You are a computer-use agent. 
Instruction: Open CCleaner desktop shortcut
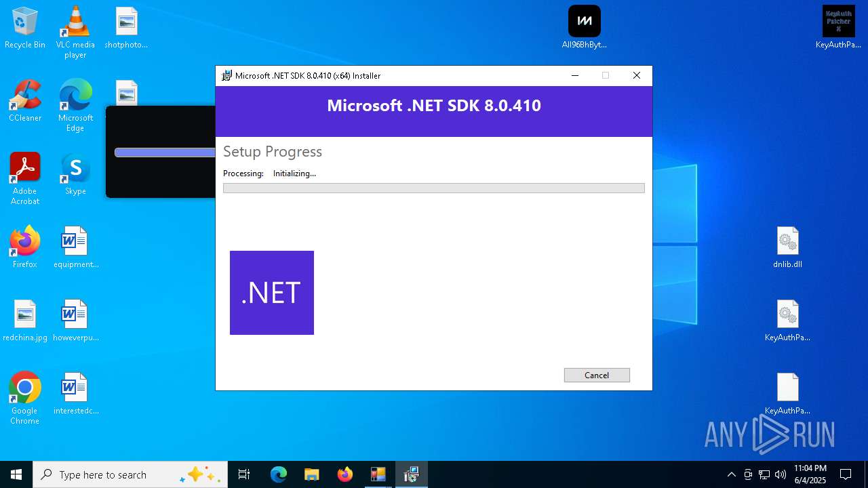[25, 101]
